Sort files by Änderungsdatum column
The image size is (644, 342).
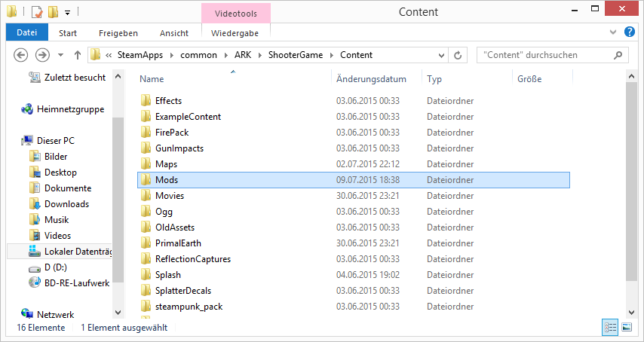371,79
